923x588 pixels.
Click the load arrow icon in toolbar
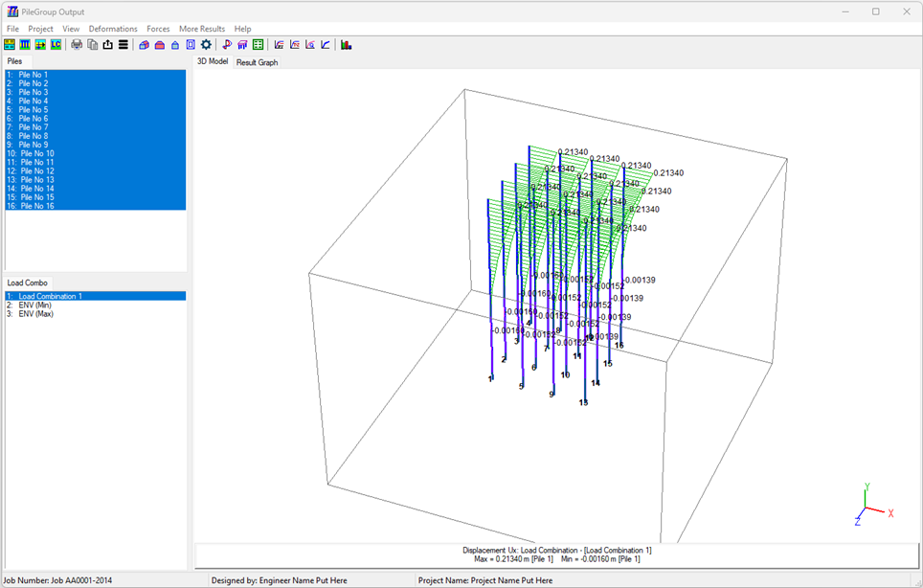point(40,45)
